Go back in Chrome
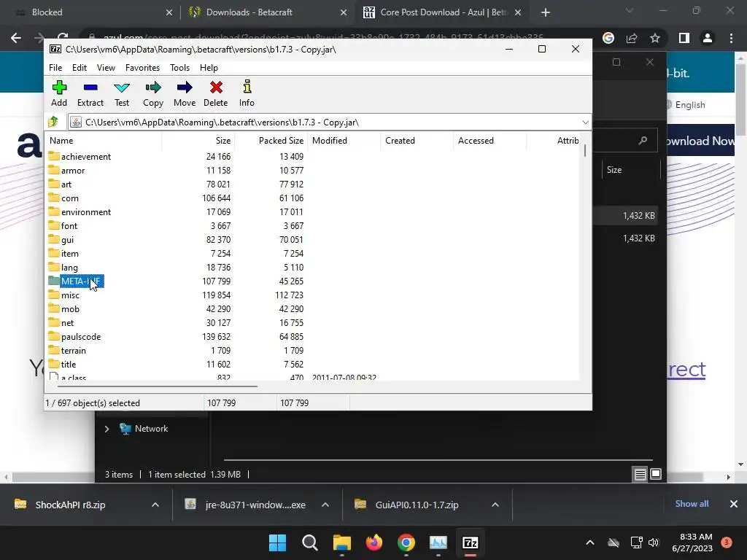 click(x=16, y=38)
